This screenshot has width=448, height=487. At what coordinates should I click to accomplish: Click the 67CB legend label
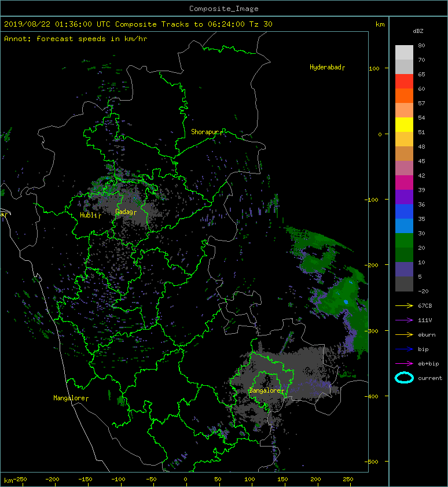pos(425,305)
